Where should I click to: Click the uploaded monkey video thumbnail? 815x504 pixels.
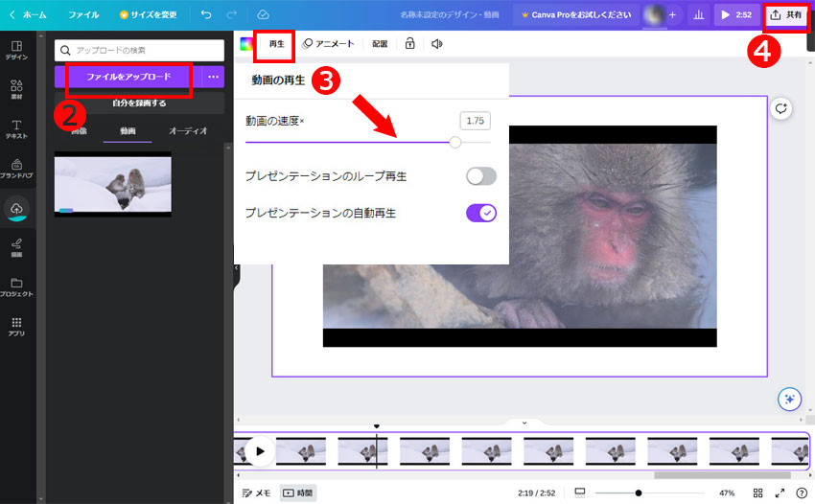click(113, 184)
